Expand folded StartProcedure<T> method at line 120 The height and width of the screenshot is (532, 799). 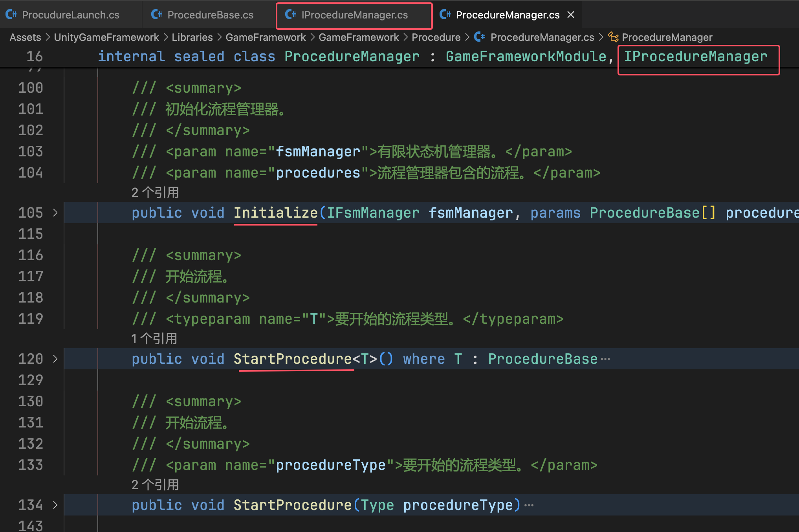tap(55, 359)
